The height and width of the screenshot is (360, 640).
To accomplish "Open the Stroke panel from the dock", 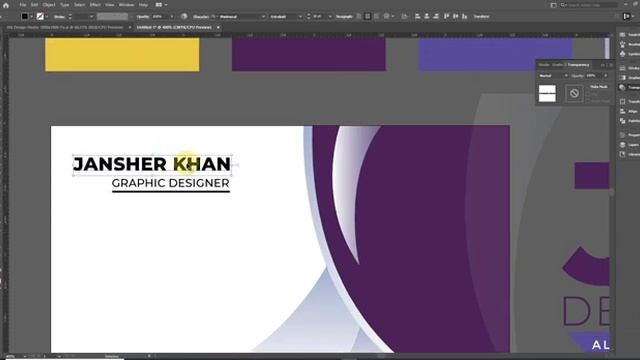I will [628, 68].
